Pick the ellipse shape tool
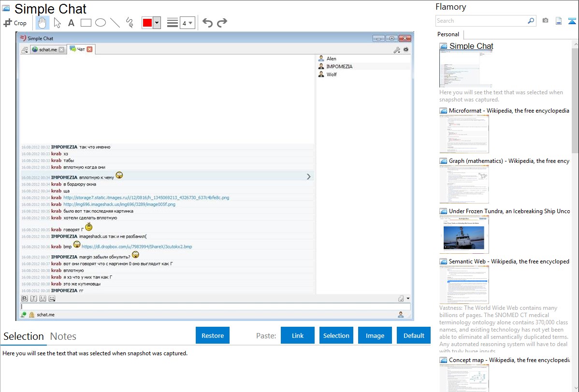Screen dimensions: 579x392 click(x=101, y=23)
